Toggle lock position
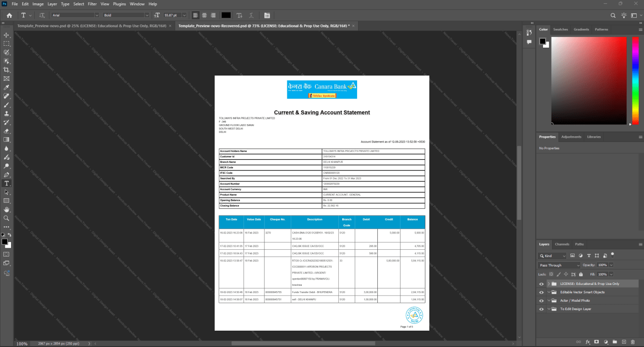 (566, 274)
